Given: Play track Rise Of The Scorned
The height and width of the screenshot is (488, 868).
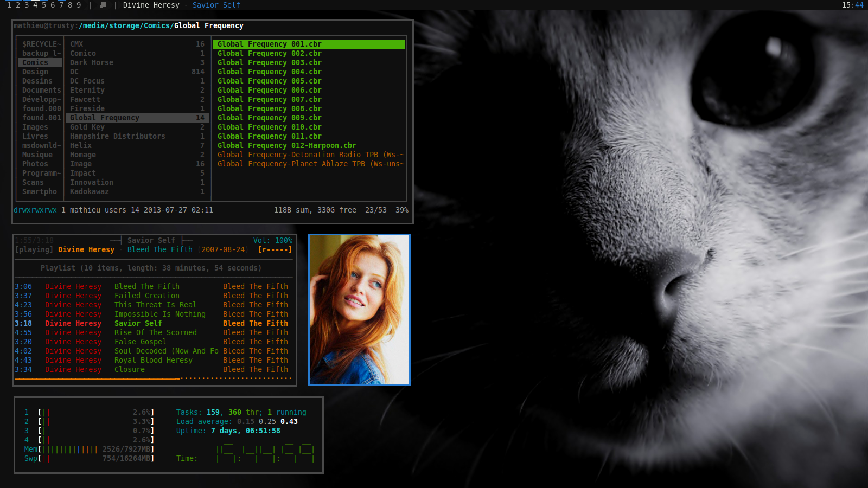Looking at the screenshot, I should pos(152,332).
